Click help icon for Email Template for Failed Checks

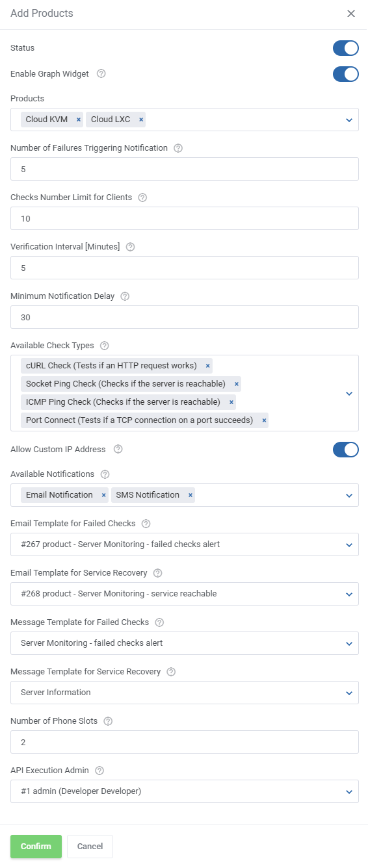[146, 523]
